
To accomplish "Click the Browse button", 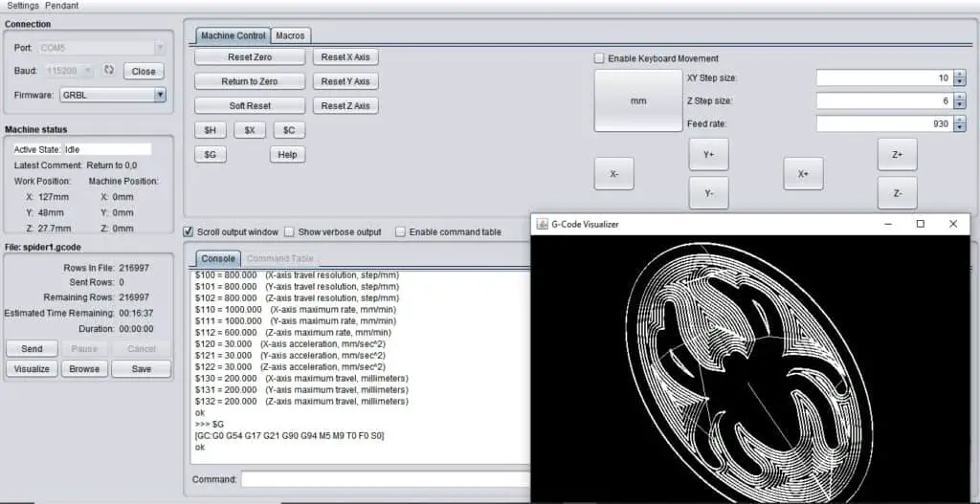I will pos(84,368).
